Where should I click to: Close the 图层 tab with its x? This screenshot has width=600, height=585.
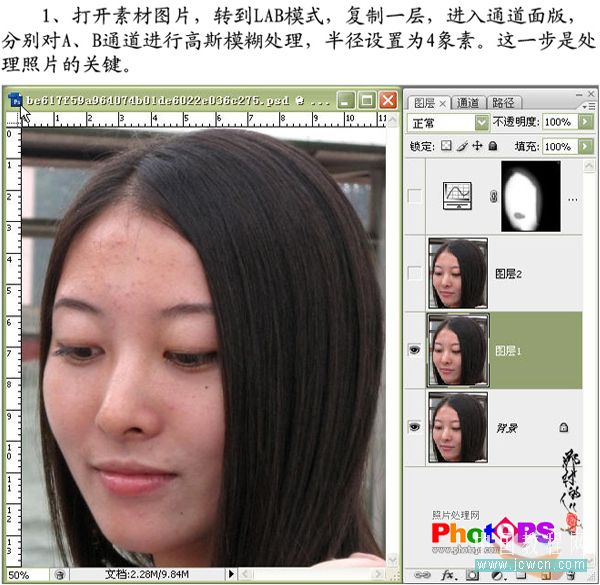click(443, 103)
